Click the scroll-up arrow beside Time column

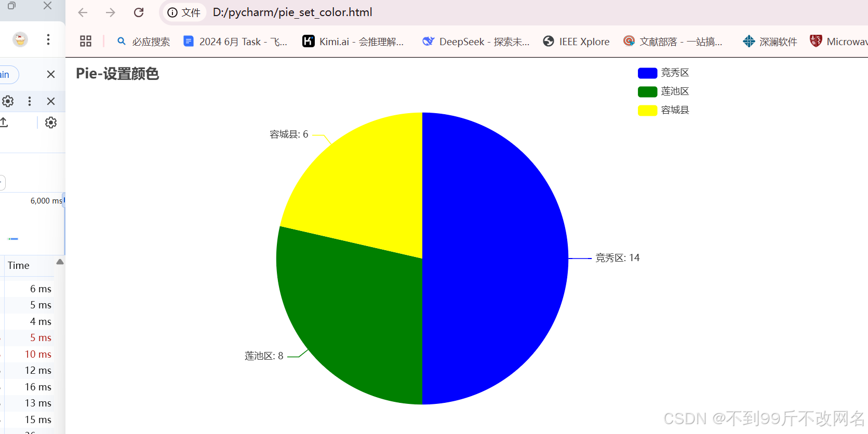(60, 262)
